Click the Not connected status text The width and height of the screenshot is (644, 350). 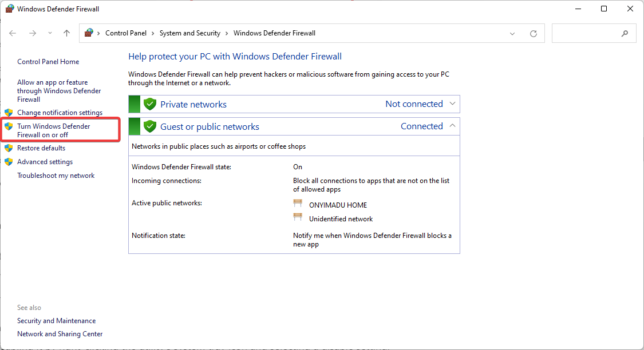(414, 104)
